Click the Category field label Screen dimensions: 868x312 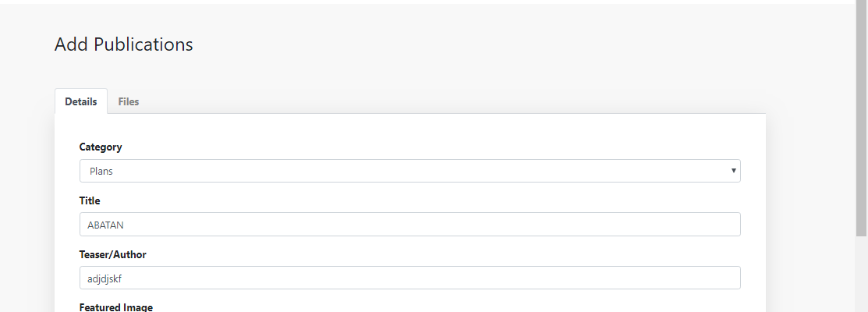click(101, 147)
